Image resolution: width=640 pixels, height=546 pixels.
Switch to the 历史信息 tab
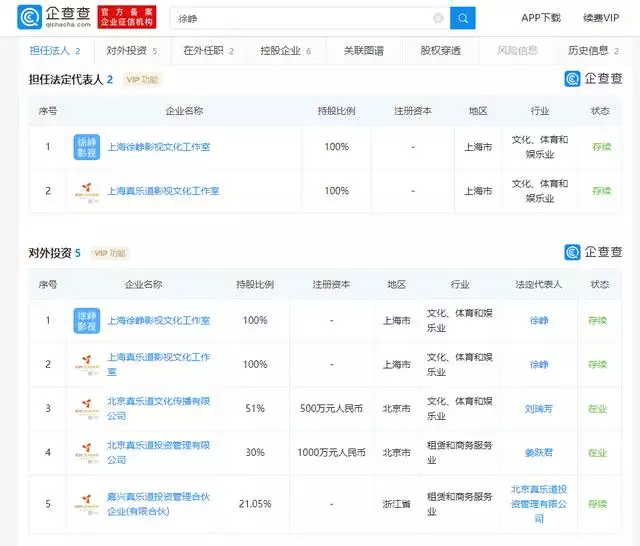[x=593, y=51]
